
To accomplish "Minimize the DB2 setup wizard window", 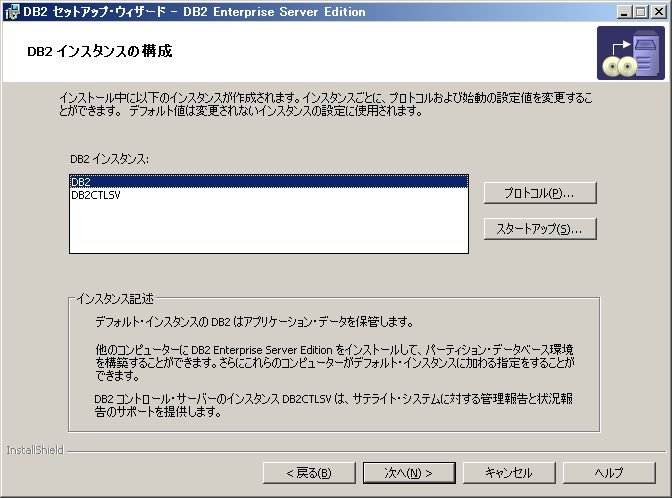I will pos(624,12).
